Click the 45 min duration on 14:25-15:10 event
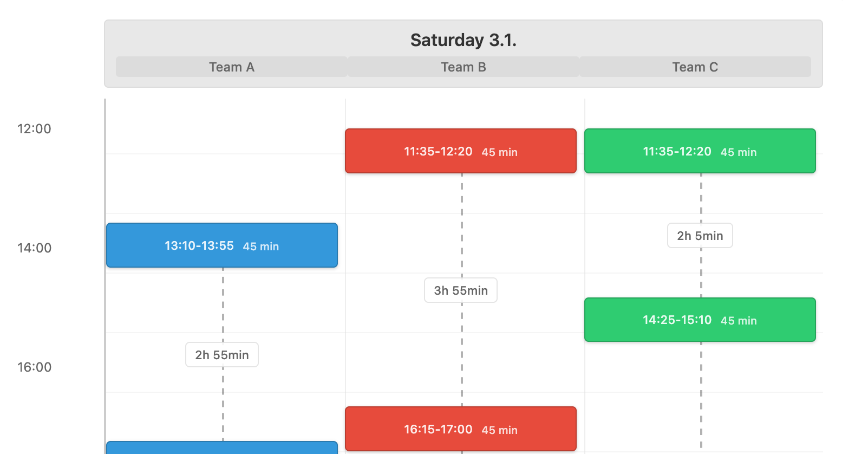 (739, 321)
